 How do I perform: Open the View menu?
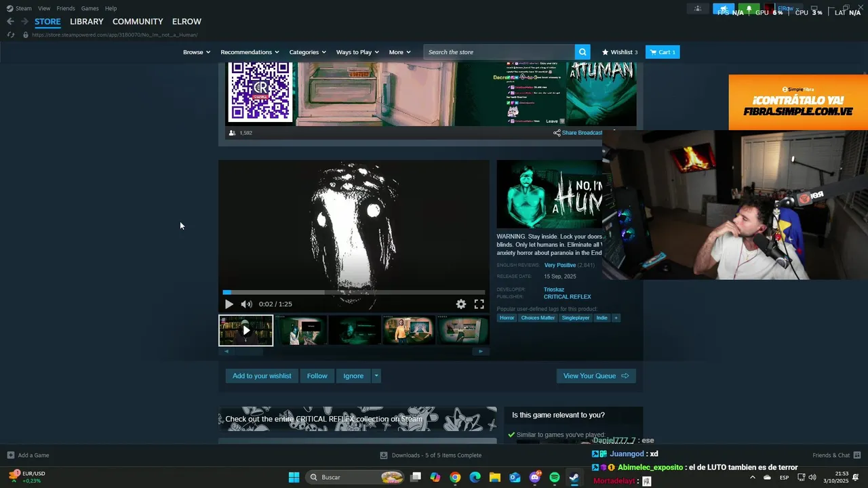pos(44,8)
